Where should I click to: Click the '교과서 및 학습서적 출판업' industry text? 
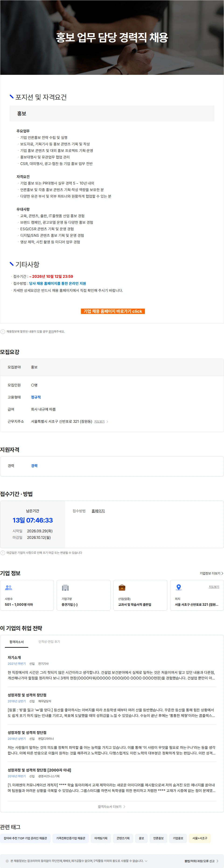[x=135, y=605]
